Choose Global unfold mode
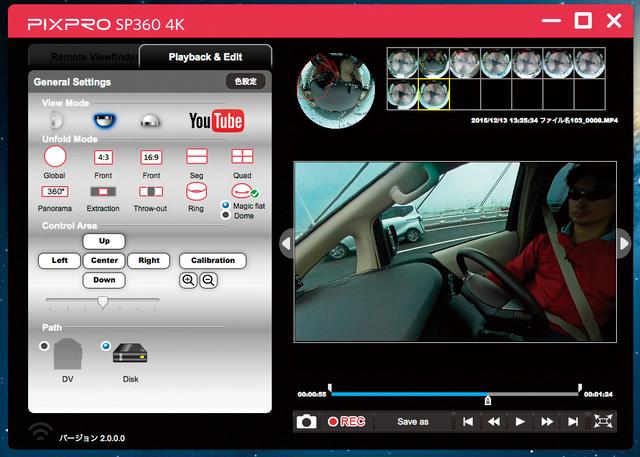 (55, 157)
